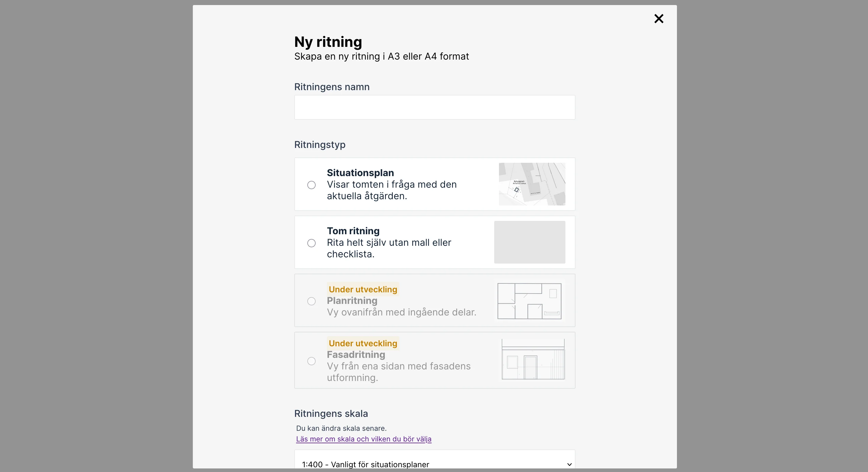Click the Tom ritning blank thumbnail
This screenshot has width=868, height=472.
[x=530, y=242]
